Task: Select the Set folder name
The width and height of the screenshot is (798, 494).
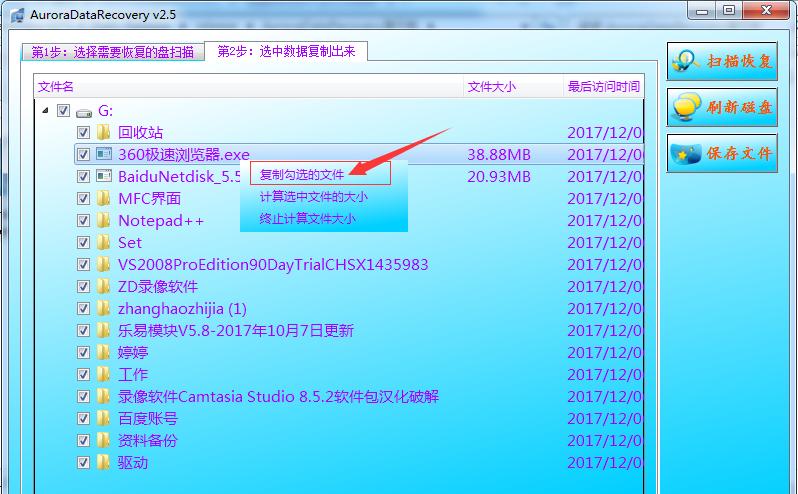Action: pos(130,243)
